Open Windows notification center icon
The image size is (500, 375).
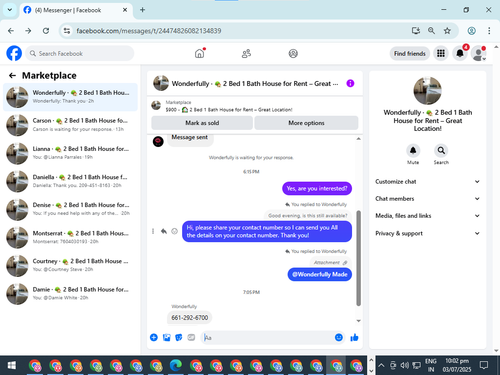coord(483,365)
